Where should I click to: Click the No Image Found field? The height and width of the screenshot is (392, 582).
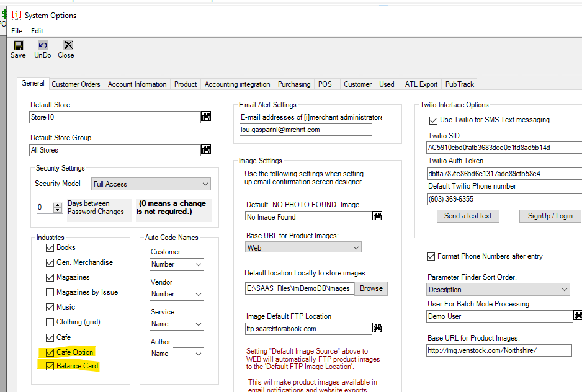tap(308, 217)
